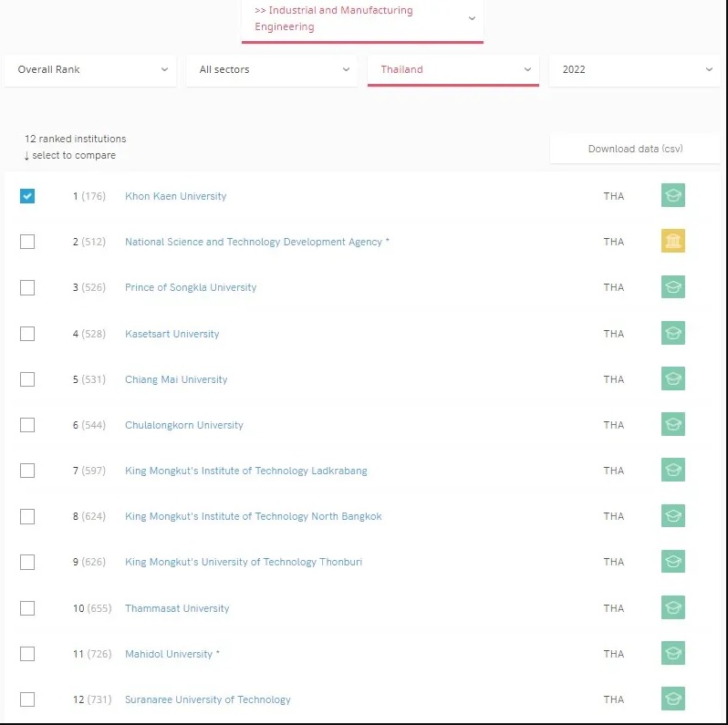Open Thammasat University link

point(177,608)
